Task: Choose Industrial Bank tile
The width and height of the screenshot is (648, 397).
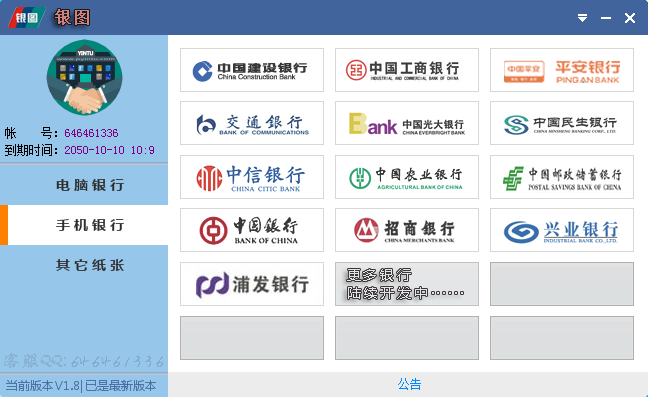Action: [x=562, y=230]
